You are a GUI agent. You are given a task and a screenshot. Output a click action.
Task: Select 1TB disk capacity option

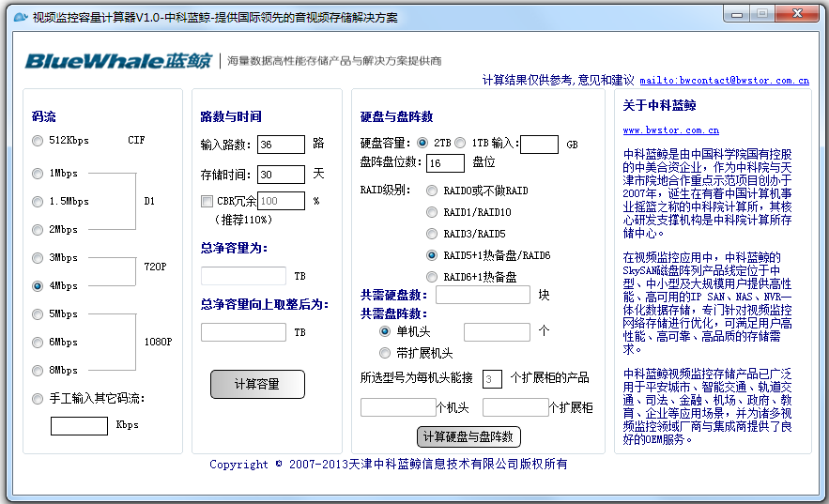[x=460, y=143]
